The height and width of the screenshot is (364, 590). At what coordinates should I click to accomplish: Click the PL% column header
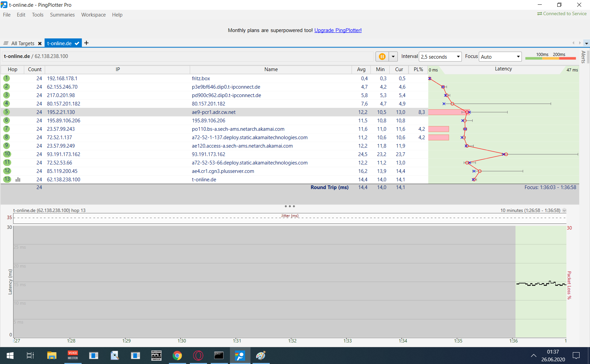point(418,69)
